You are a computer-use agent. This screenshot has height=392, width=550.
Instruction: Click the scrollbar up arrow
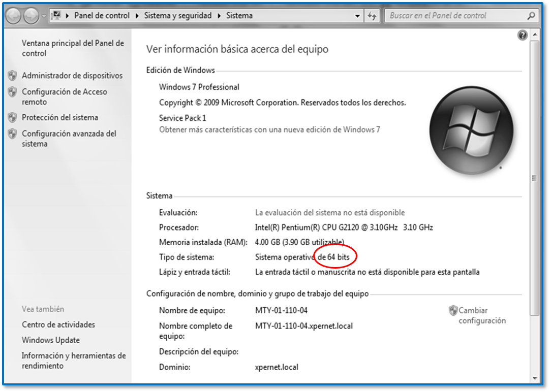tap(535, 35)
